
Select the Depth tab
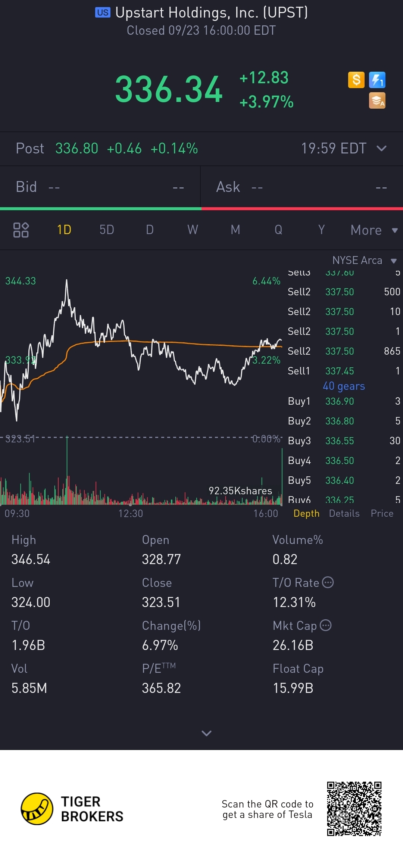pyautogui.click(x=306, y=513)
